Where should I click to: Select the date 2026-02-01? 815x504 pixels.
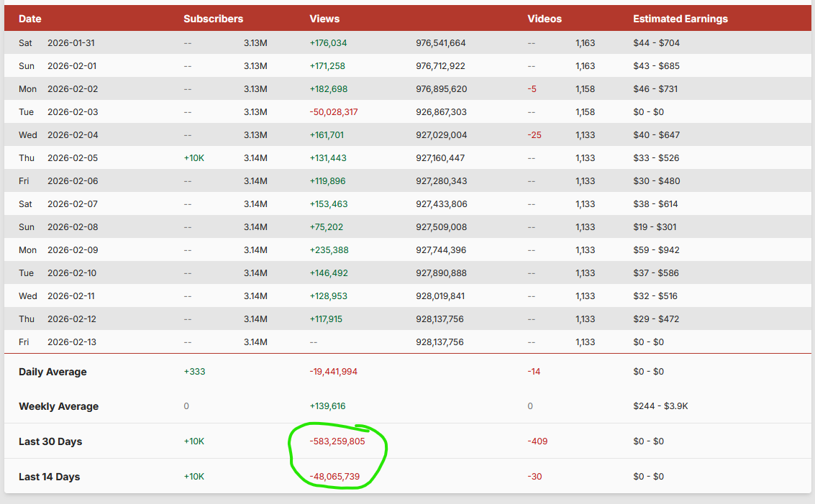pos(72,66)
